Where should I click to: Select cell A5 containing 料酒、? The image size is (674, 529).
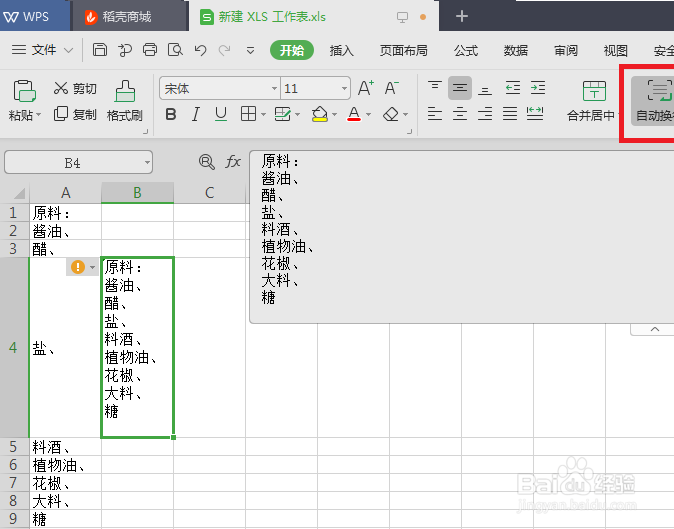(65, 447)
